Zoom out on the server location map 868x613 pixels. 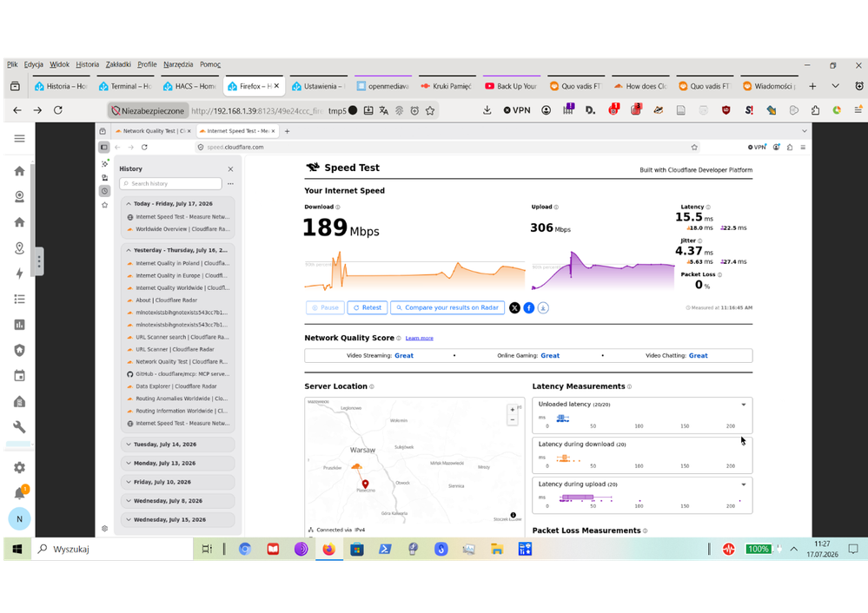click(513, 420)
